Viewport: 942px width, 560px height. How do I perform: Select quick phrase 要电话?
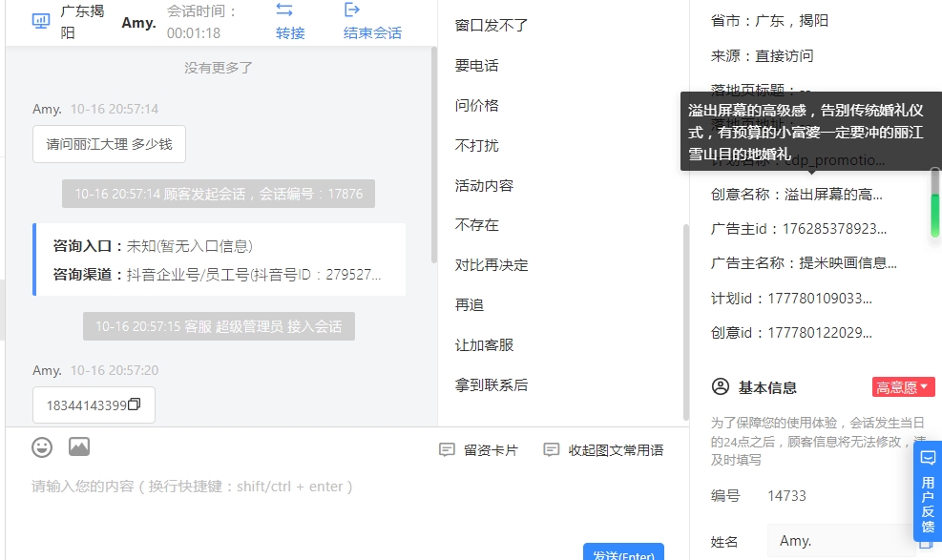point(476,66)
